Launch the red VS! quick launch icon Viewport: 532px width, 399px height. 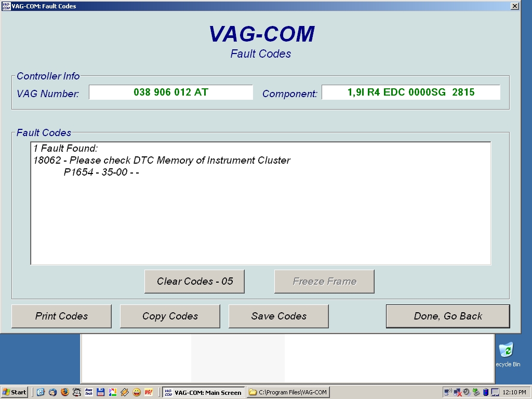tap(148, 392)
